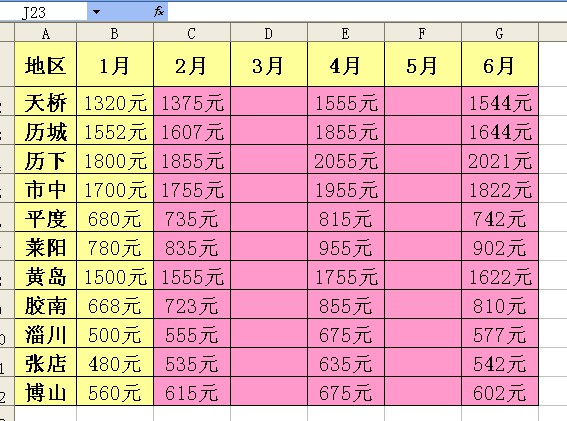Select column B header

[115, 33]
